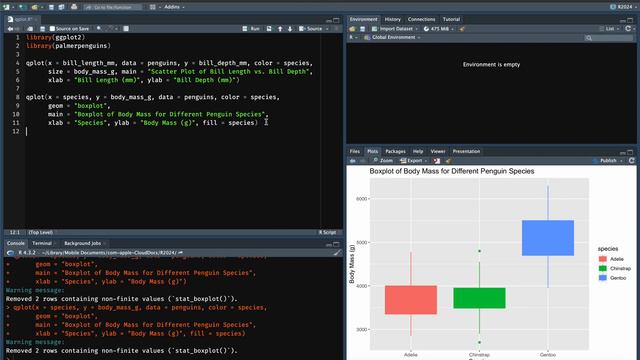Re-run the previous code region
This screenshot has width=640, height=360.
point(269,29)
